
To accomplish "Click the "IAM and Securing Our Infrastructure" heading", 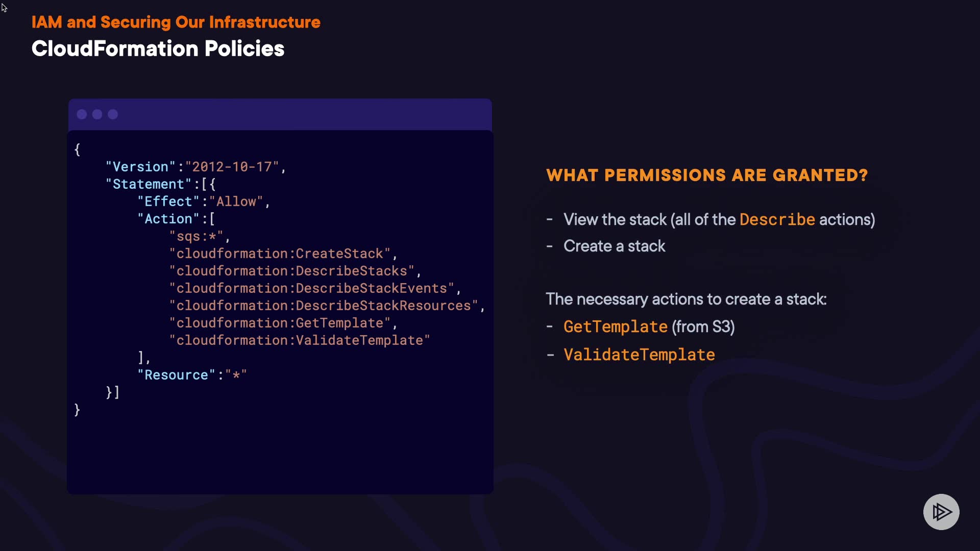I will point(176,22).
